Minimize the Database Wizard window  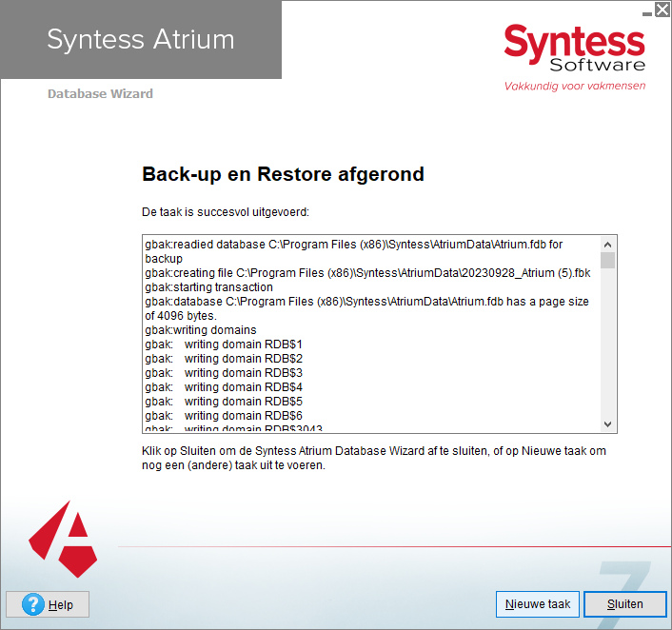tap(647, 13)
